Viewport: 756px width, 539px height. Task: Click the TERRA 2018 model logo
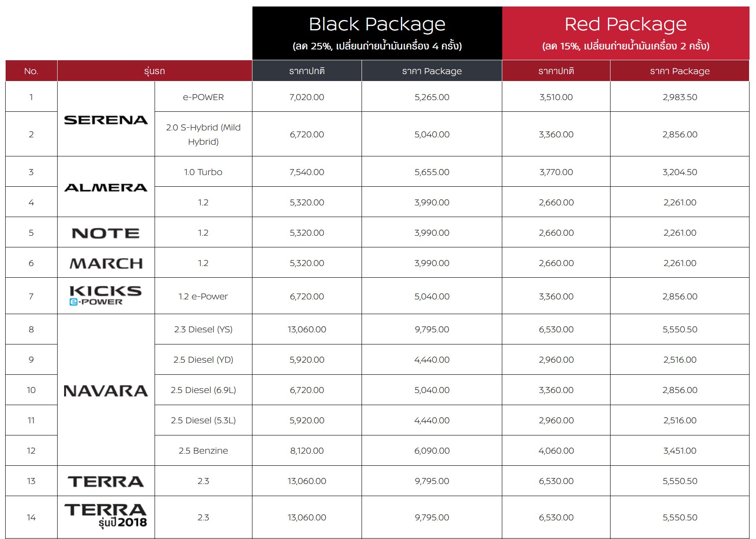106,516
